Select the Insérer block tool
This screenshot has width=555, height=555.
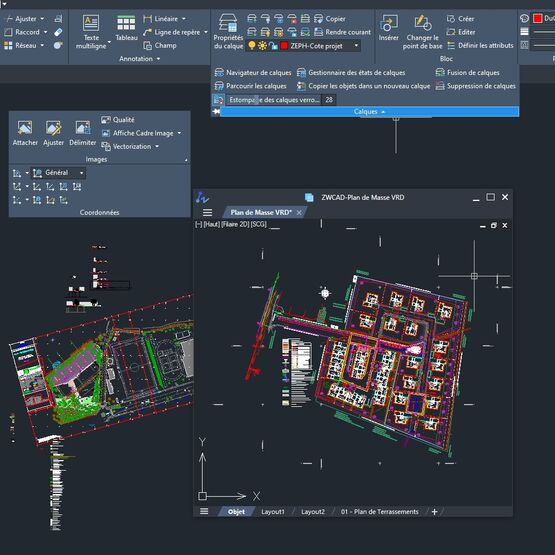pos(388,28)
